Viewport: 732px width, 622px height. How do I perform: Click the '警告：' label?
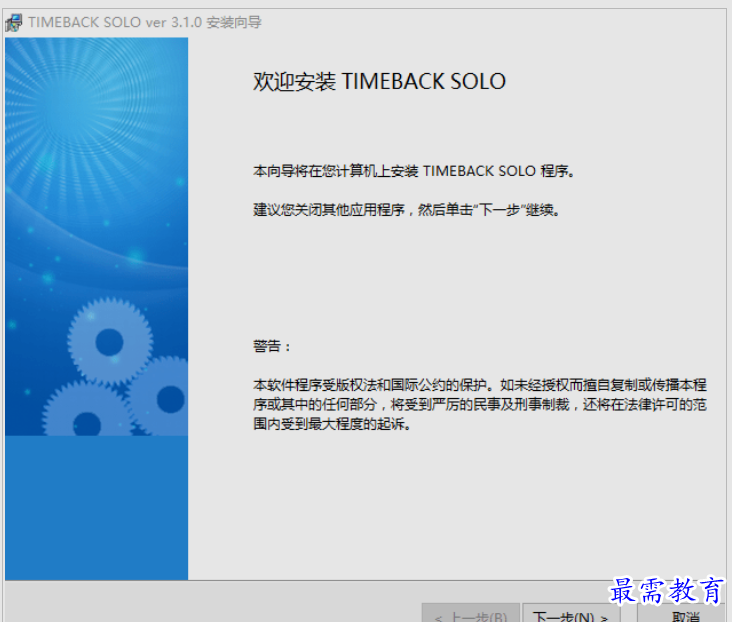pos(272,346)
